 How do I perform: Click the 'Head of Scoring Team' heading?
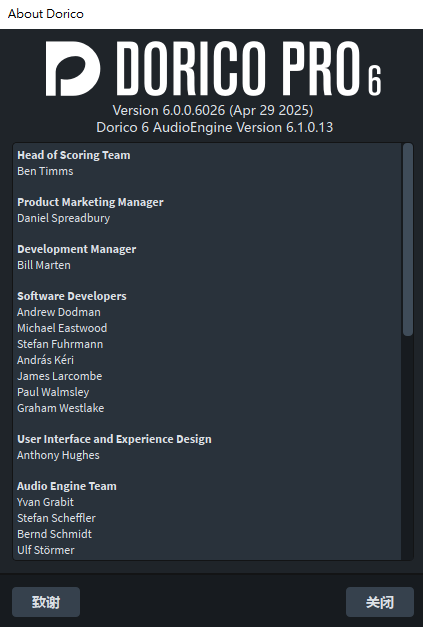click(x=74, y=155)
